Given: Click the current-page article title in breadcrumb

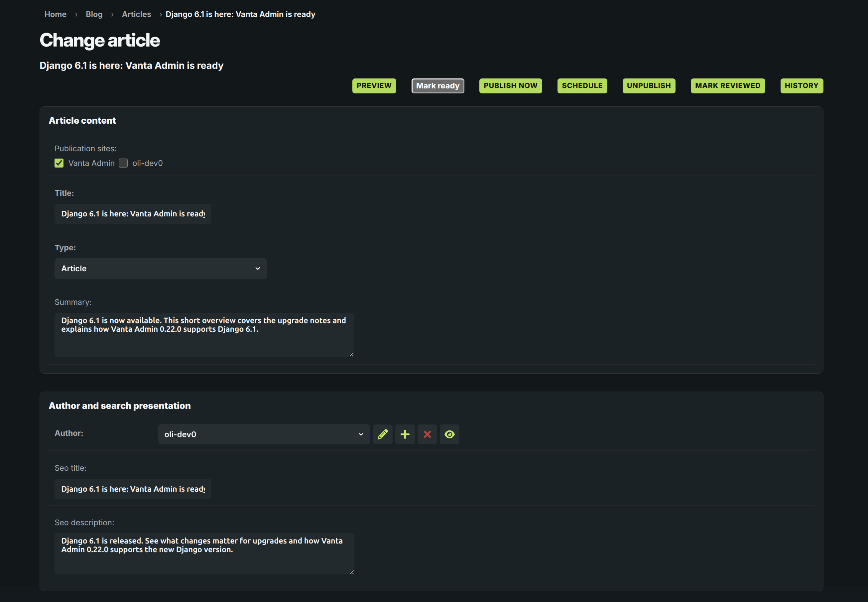Looking at the screenshot, I should 240,14.
